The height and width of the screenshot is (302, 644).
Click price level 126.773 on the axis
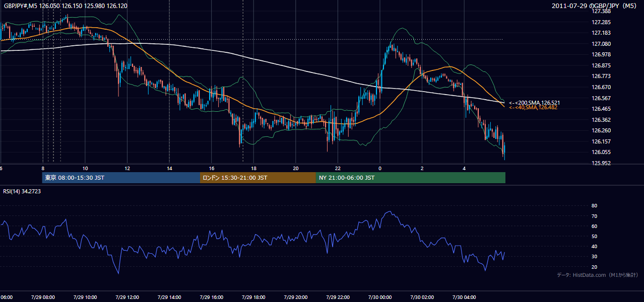tap(601, 76)
